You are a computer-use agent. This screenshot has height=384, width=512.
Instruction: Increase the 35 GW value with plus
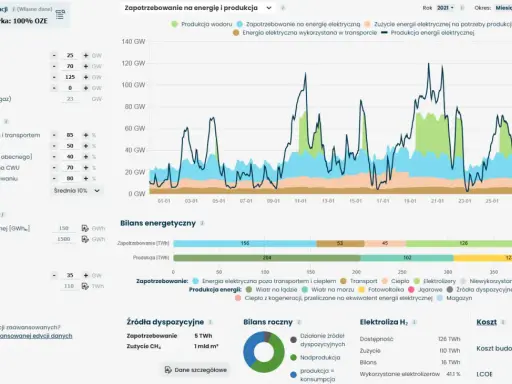coord(86,275)
